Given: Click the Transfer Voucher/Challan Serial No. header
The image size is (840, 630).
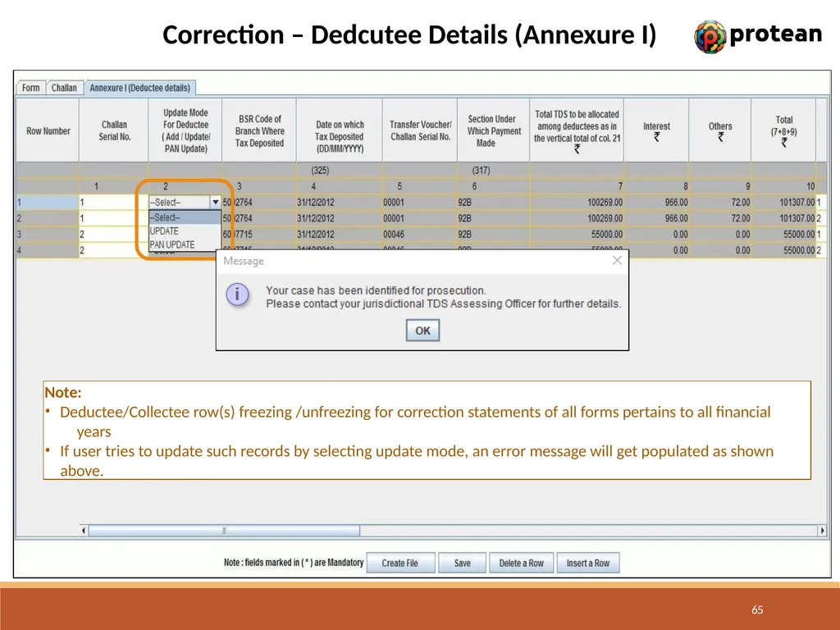Looking at the screenshot, I should click(420, 130).
